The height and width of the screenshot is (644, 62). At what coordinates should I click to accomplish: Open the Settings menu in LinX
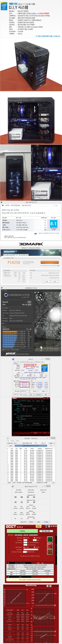(x=13, y=441)
